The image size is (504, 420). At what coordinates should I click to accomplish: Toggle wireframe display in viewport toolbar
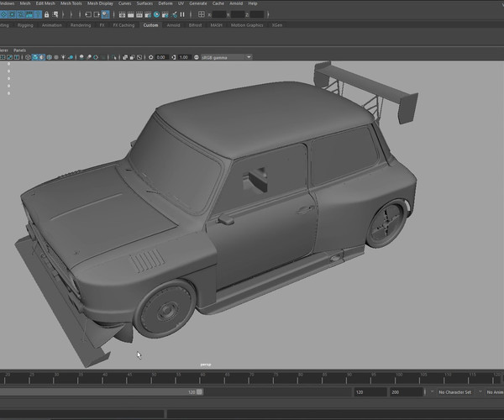[28, 57]
